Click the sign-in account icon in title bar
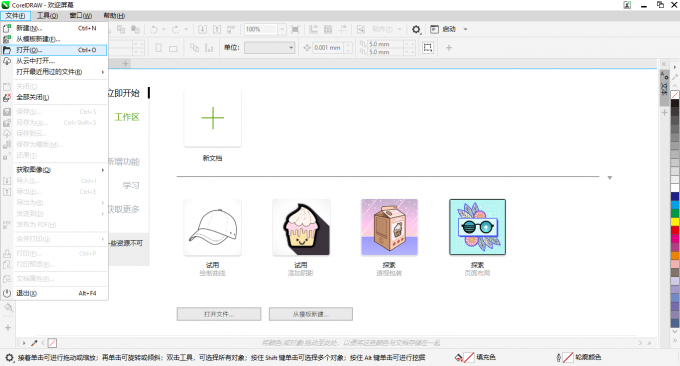The height and width of the screenshot is (366, 680). [x=627, y=5]
